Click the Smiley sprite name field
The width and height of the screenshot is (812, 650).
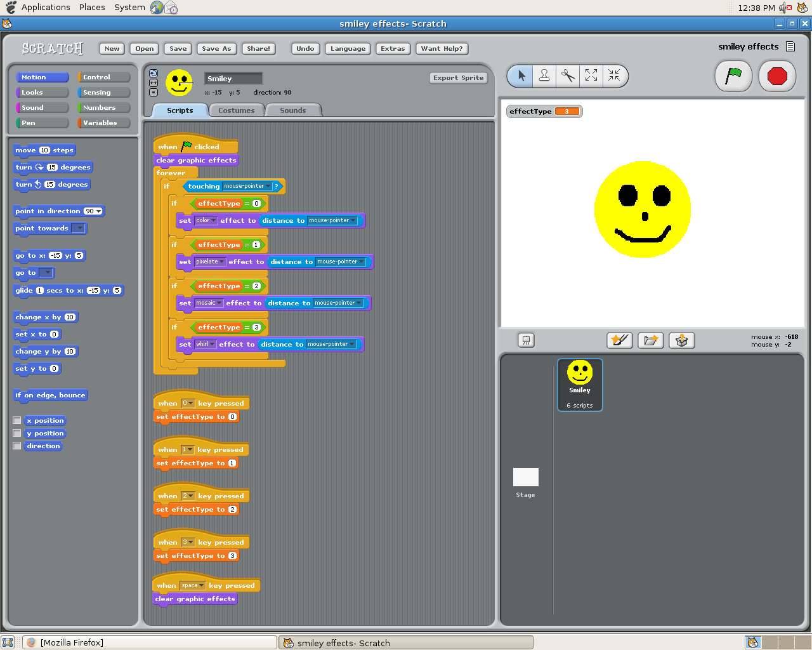point(233,79)
